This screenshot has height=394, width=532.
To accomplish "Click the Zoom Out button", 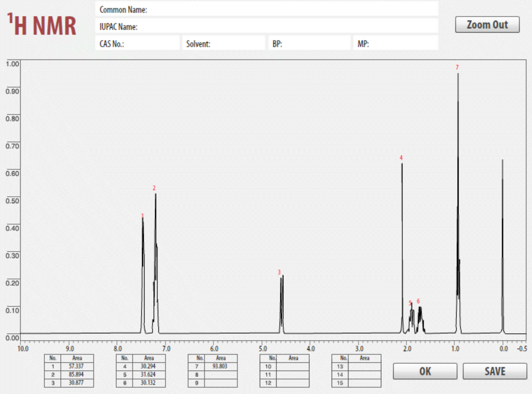I will coord(488,24).
